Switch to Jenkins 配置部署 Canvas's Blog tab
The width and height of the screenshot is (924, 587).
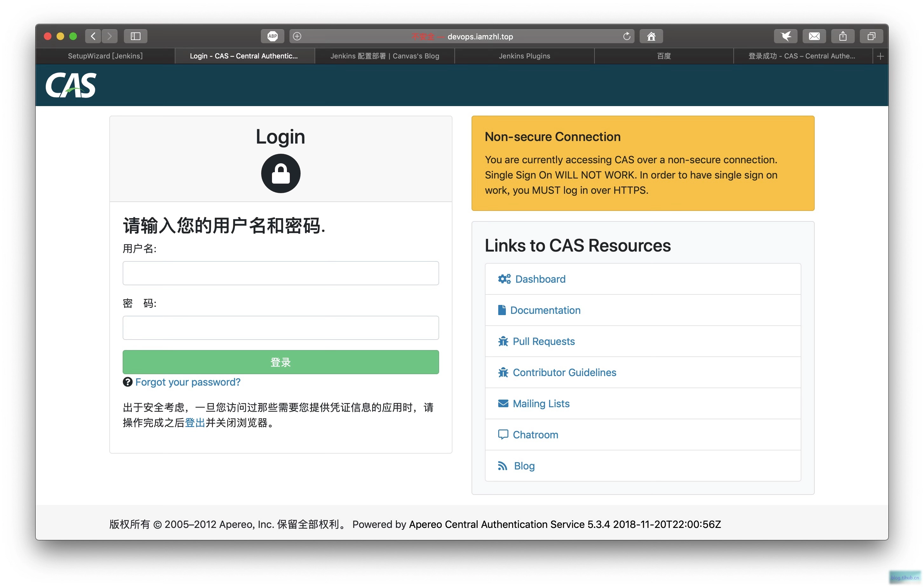pos(384,56)
